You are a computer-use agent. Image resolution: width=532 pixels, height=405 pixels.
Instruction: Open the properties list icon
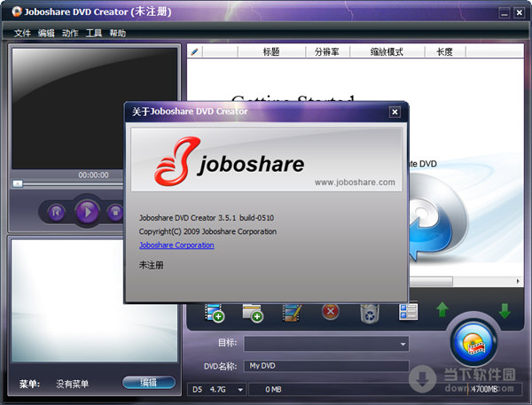click(x=408, y=312)
